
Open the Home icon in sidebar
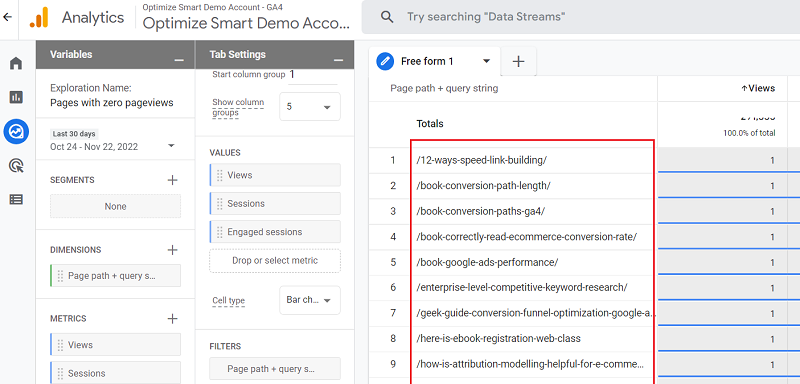point(16,63)
